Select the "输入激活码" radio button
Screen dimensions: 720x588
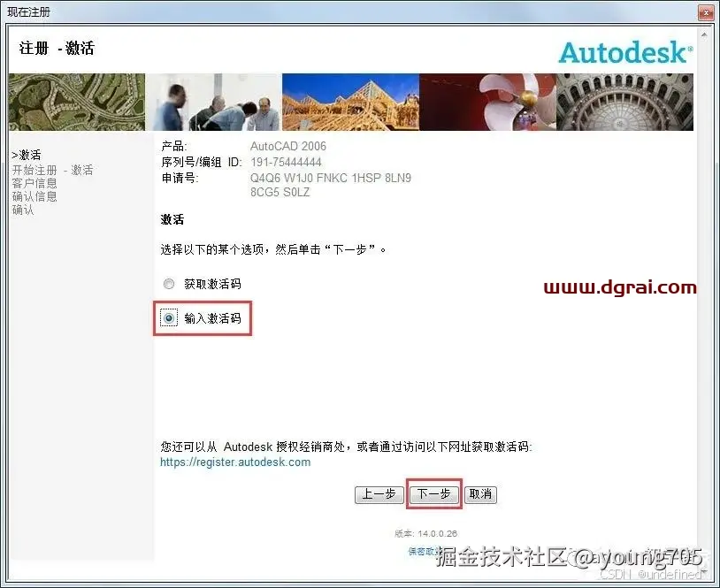tap(168, 317)
